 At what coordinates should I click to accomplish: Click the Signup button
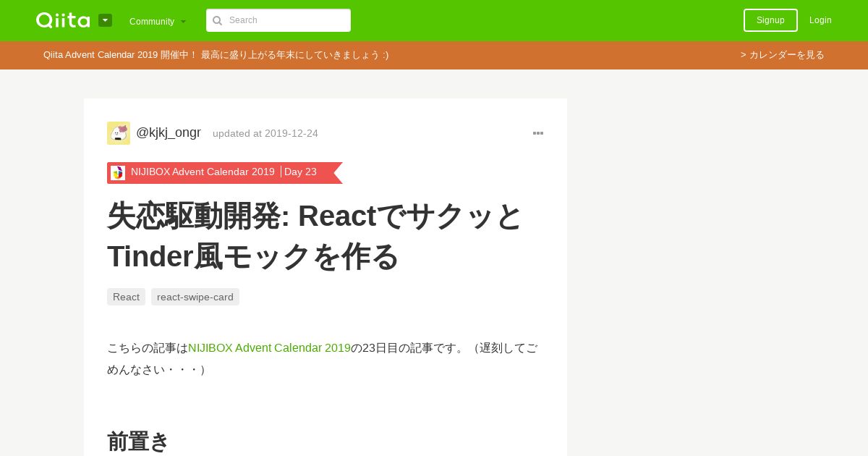click(770, 20)
